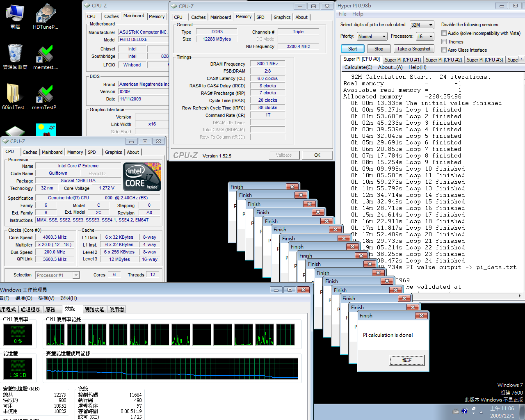Open the Graphics tab in the CPU-Z Memory window
Viewport: 525px width, 420px height.
point(282,17)
